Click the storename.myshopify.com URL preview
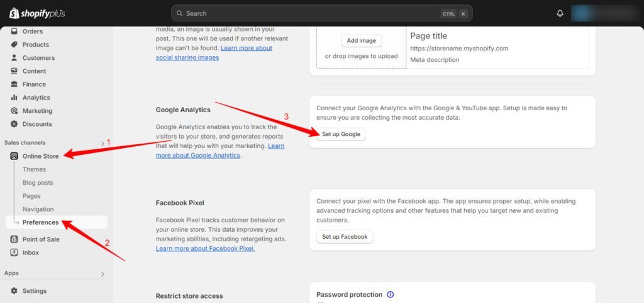Image resolution: width=644 pixels, height=303 pixels. (x=459, y=48)
